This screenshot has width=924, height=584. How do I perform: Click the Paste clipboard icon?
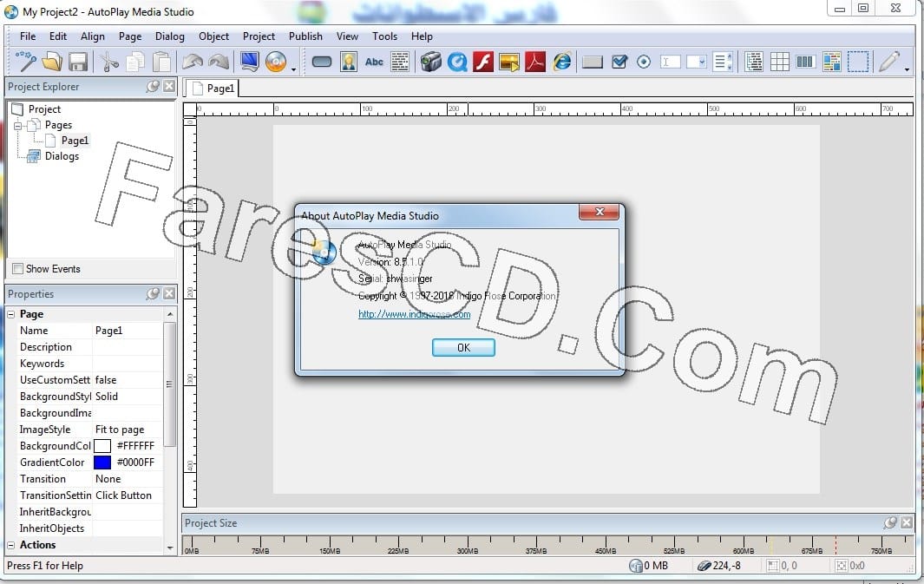[161, 62]
